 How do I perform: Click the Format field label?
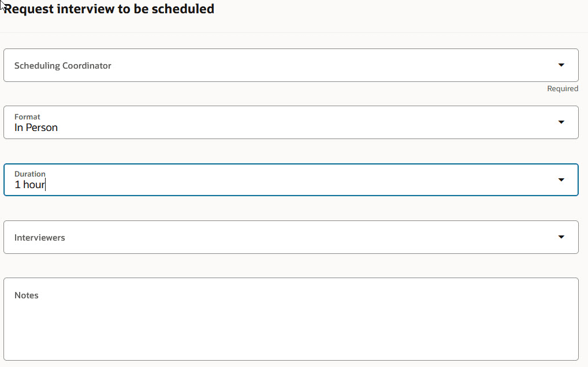click(x=27, y=117)
